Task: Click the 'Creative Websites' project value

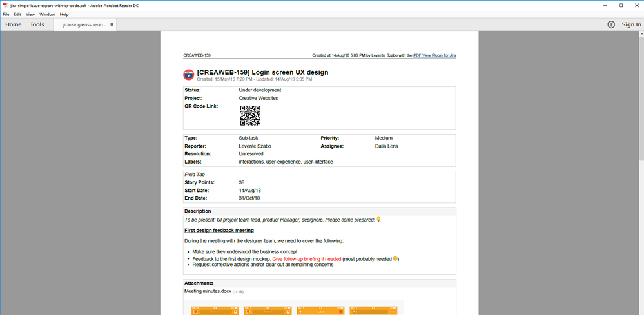Action: (x=259, y=99)
